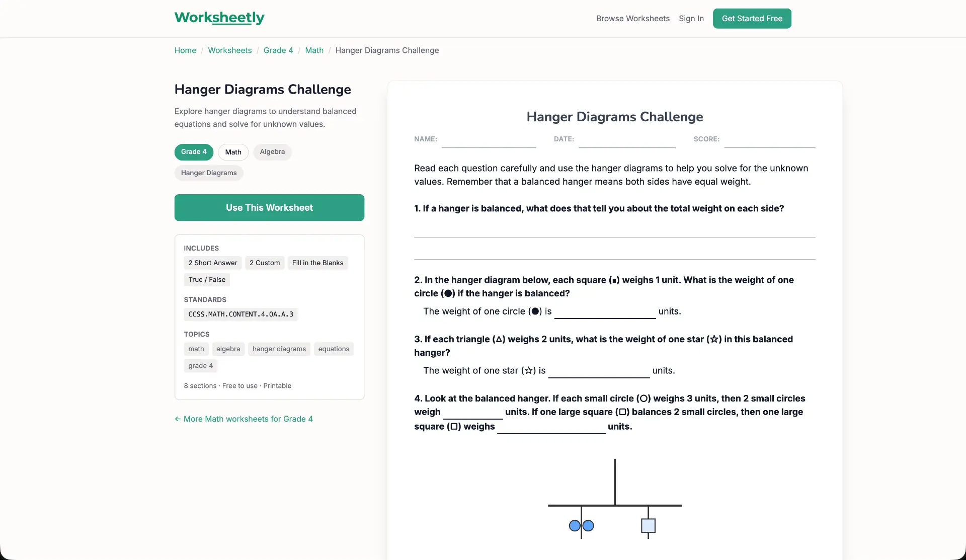Click the Worksheetly logo
This screenshot has height=560, width=966.
pos(219,18)
